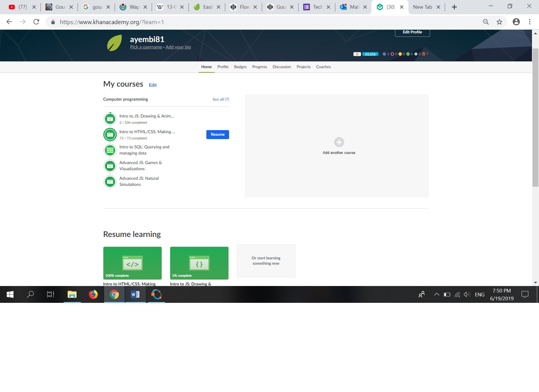Viewport: 539px width, 392px height.
Task: Click the green leaf profile avatar
Action: pyautogui.click(x=115, y=43)
